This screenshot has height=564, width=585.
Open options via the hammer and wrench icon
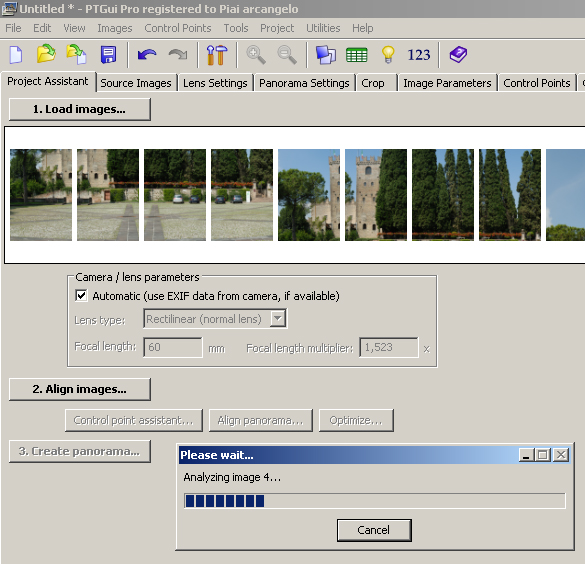[x=217, y=55]
